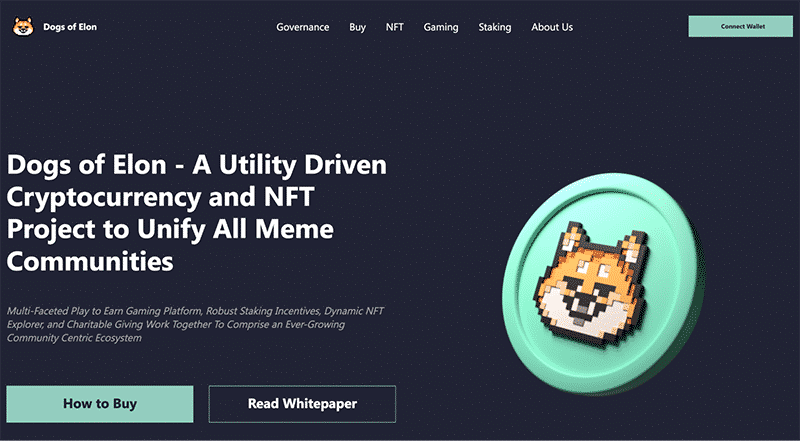Open the Staking page from navbar

coord(494,27)
